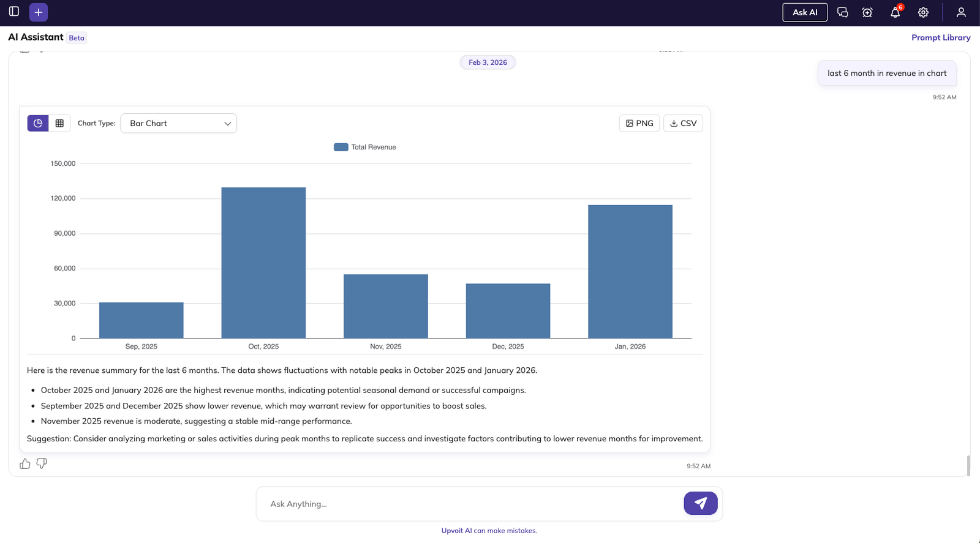This screenshot has height=543, width=980.
Task: Export chart data as CSV
Action: click(683, 123)
